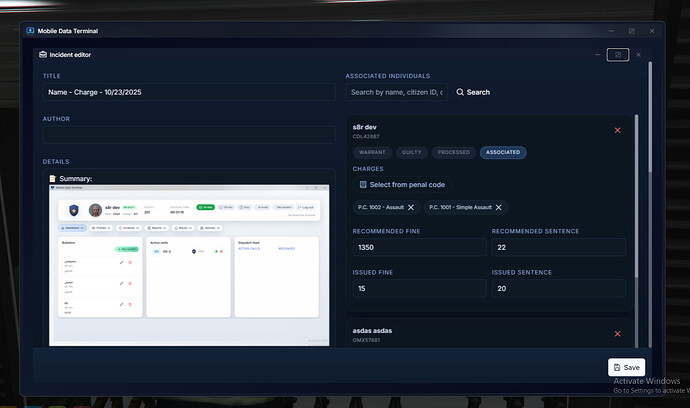Remove the P.C. 1001 - Simple Assault charge

tap(499, 207)
